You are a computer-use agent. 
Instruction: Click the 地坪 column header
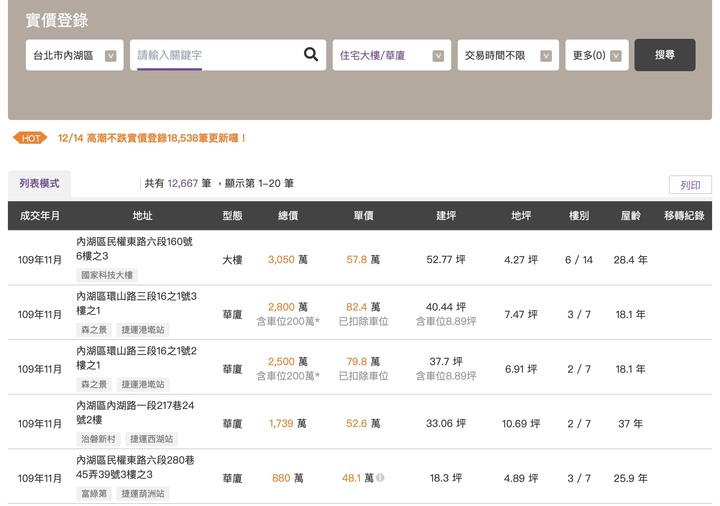521,216
